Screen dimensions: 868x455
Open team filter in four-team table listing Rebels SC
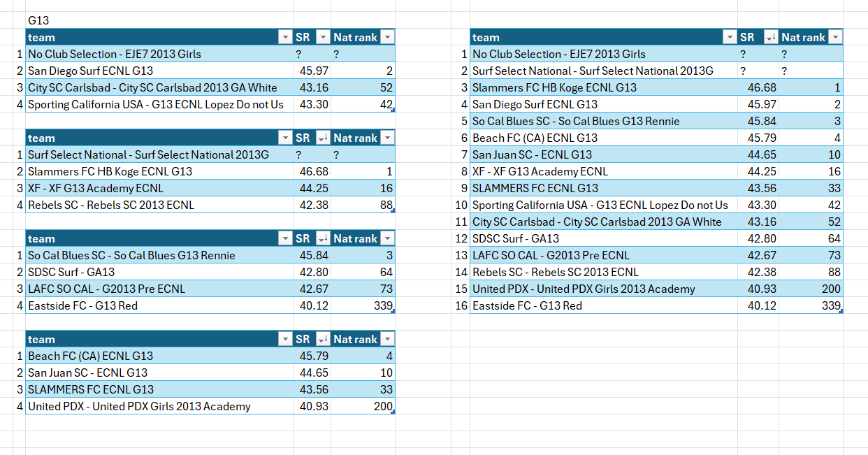[x=284, y=138]
